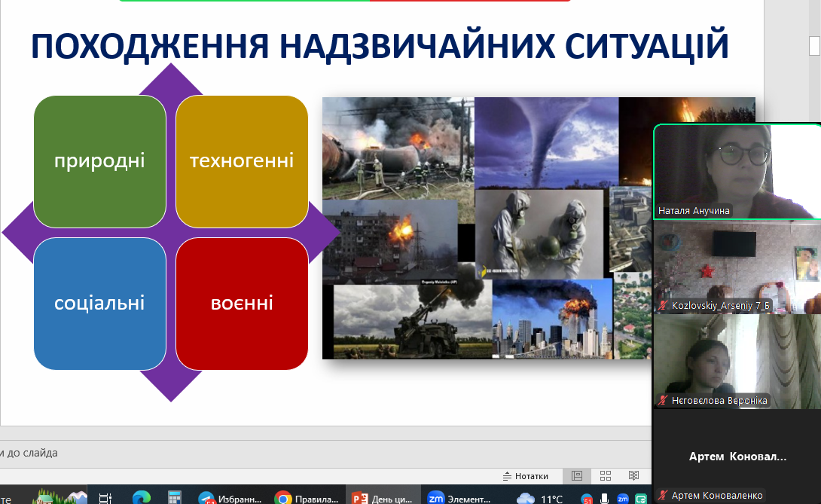Open Telegram Избранн... taskbar item
The width and height of the screenshot is (821, 504).
pos(230,498)
